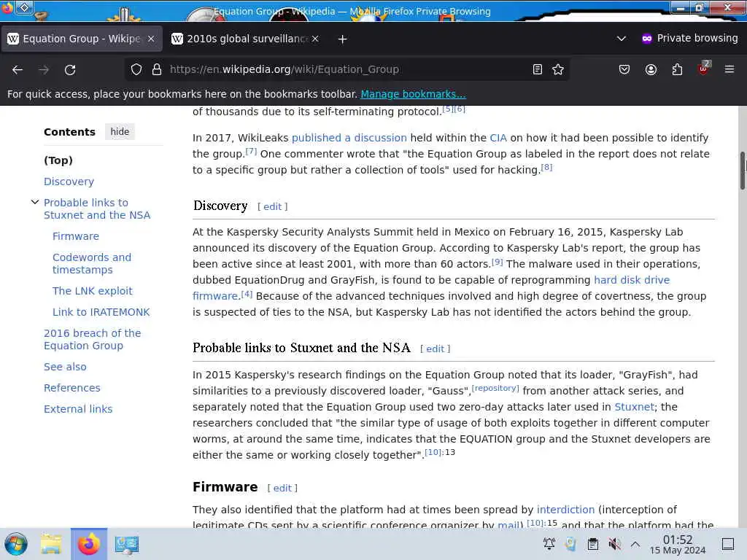Viewport: 747px width, 560px height.
Task: Go back to the previous page
Action: tap(18, 70)
